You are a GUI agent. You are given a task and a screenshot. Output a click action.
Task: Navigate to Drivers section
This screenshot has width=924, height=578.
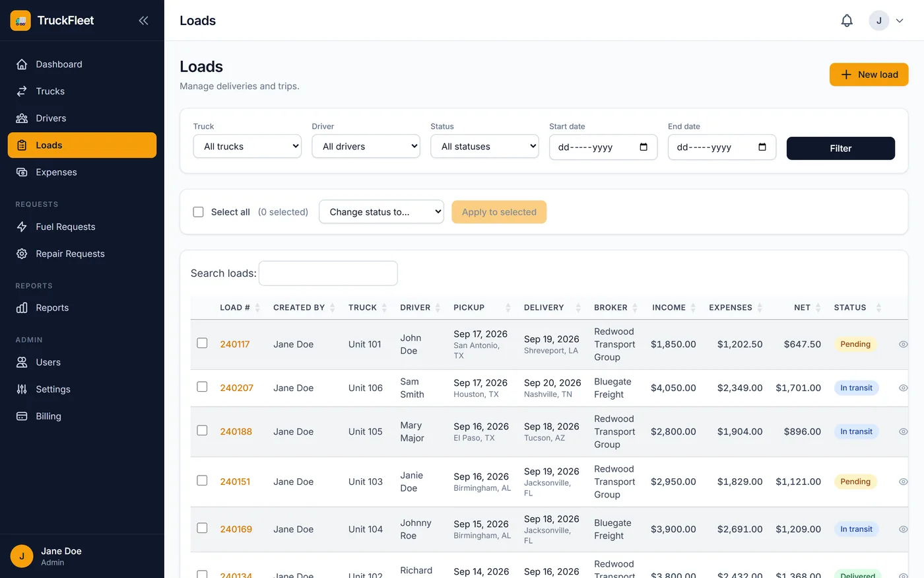click(x=82, y=118)
